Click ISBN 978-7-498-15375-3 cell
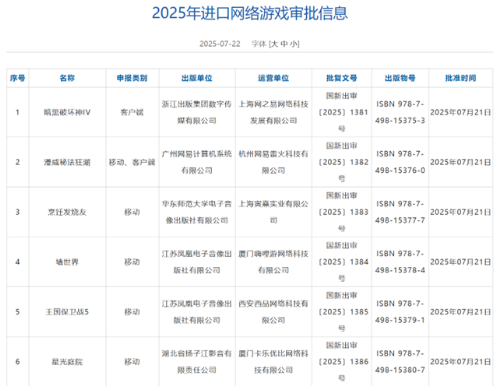The width and height of the screenshot is (501, 391). click(x=400, y=113)
